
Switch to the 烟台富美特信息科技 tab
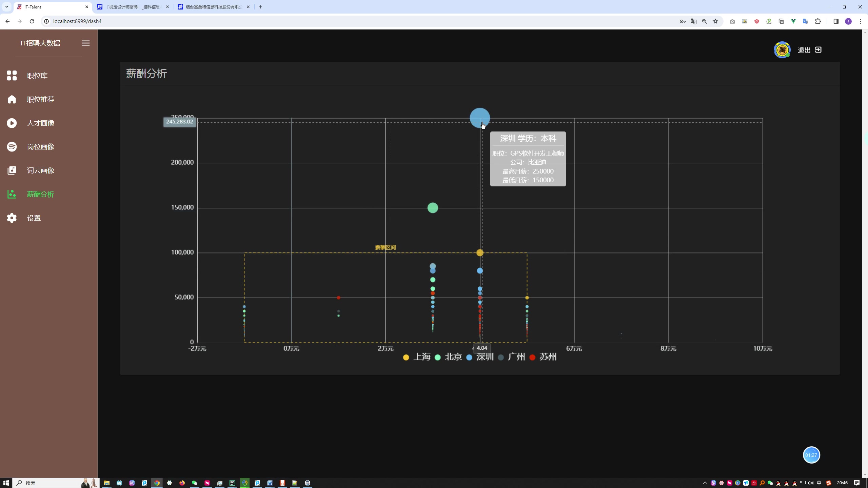pyautogui.click(x=214, y=7)
